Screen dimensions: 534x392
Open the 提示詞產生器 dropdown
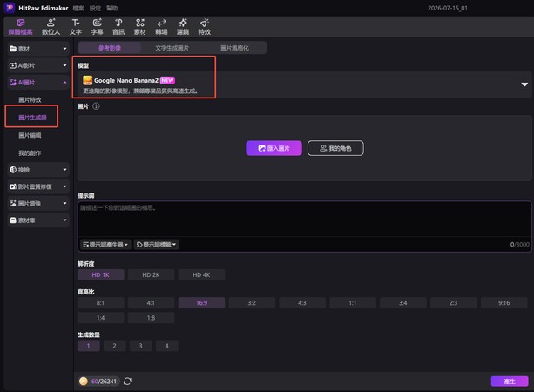[x=105, y=245]
